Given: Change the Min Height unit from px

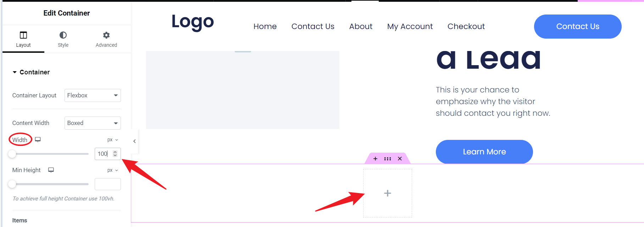Looking at the screenshot, I should [112, 170].
